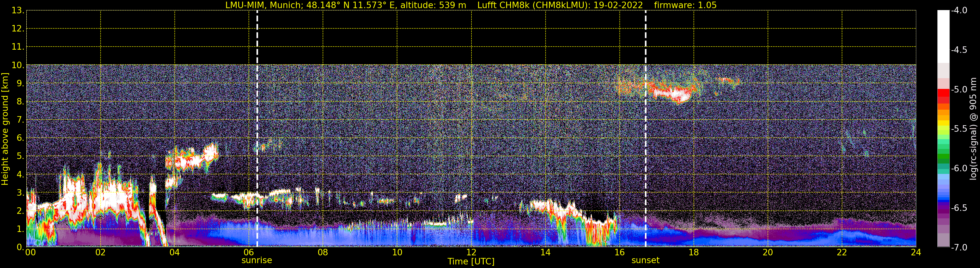Click the 'sunset' label below the axis

coord(645,261)
